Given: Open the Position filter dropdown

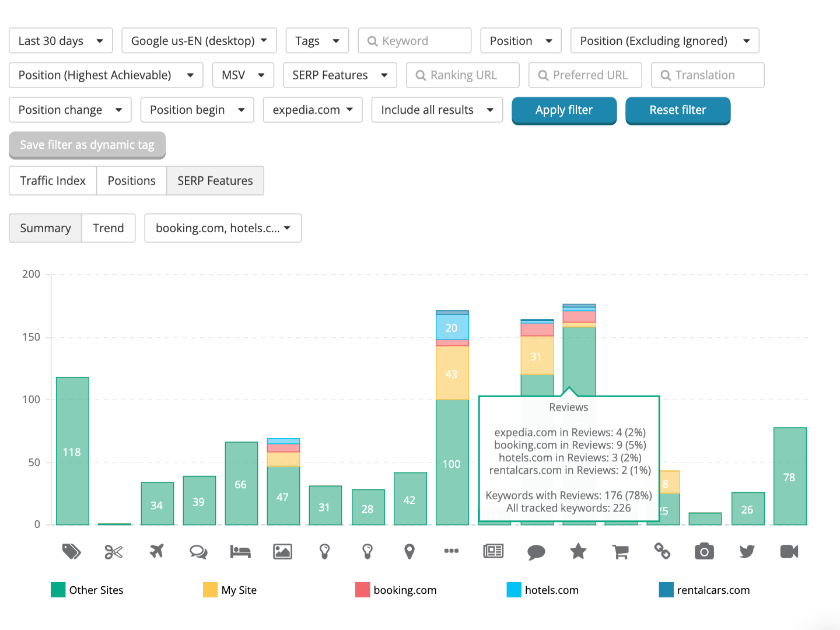Looking at the screenshot, I should pyautogui.click(x=521, y=41).
